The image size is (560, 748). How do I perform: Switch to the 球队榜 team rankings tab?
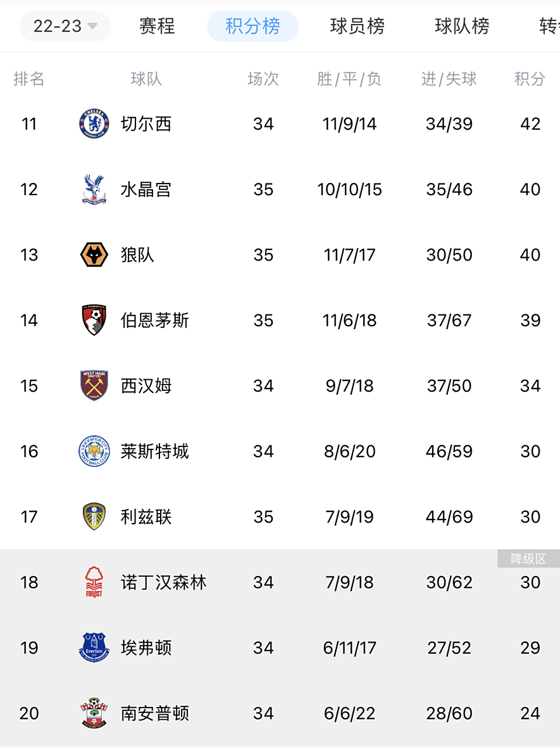(462, 26)
